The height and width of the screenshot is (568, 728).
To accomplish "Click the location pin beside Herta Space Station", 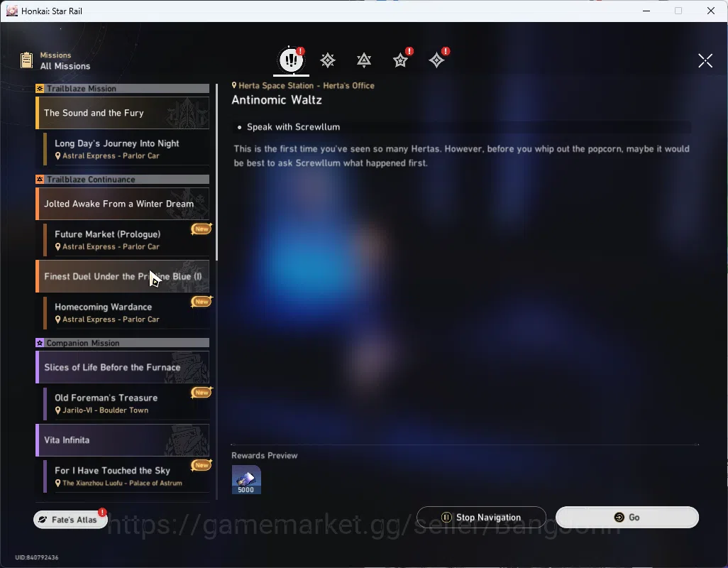I will [234, 85].
